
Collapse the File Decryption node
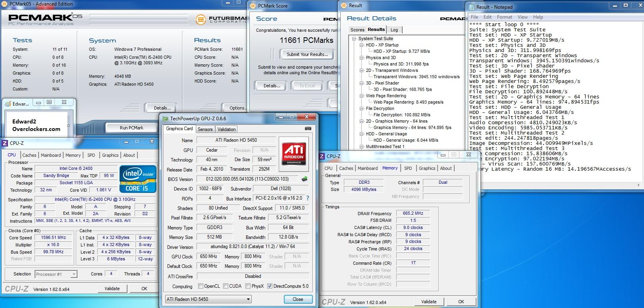tap(361, 108)
